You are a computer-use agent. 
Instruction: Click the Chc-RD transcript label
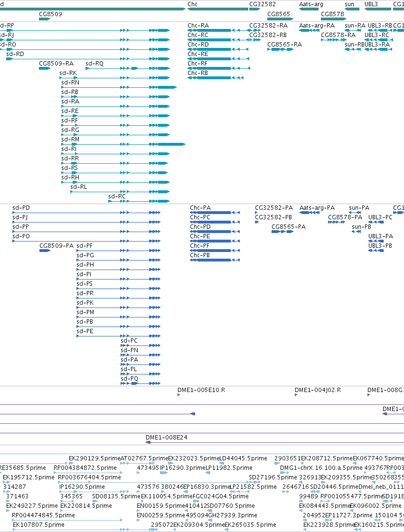click(x=198, y=45)
